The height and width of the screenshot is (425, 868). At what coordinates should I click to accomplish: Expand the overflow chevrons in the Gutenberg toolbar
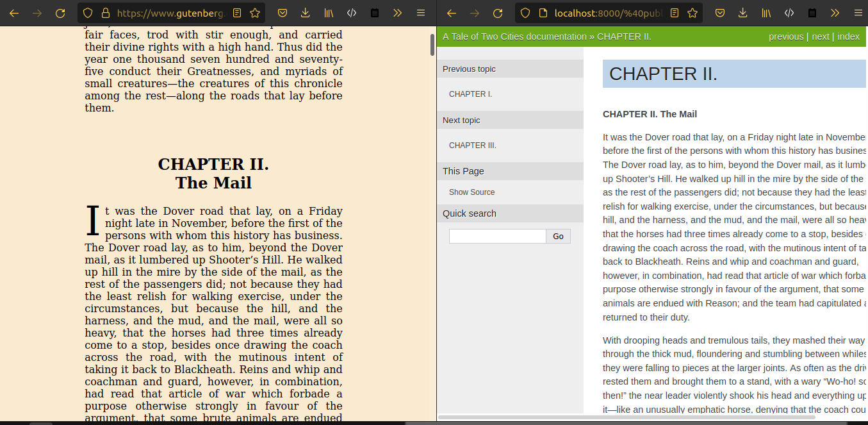(x=398, y=13)
